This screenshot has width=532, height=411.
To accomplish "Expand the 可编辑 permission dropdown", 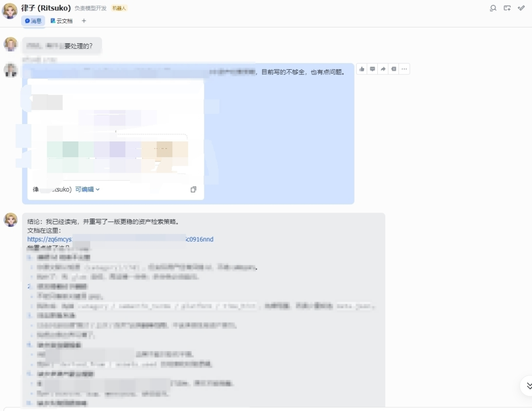I will click(87, 190).
